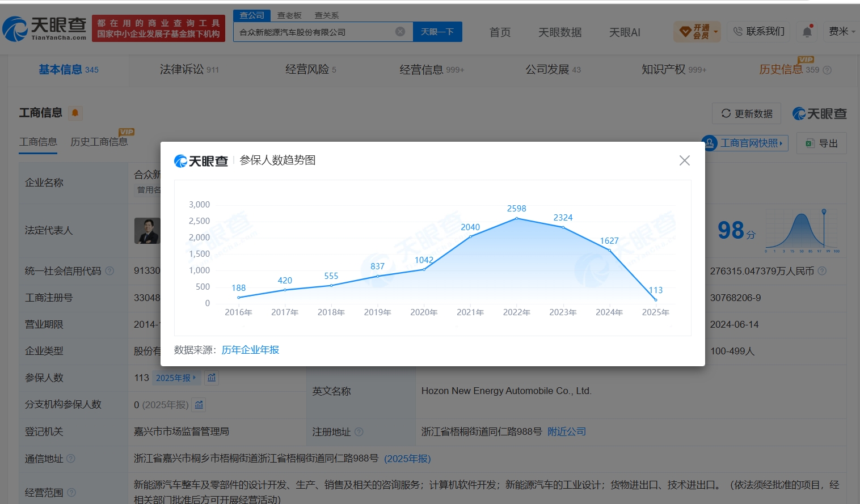Select the 查关系 search tab

pos(327,15)
